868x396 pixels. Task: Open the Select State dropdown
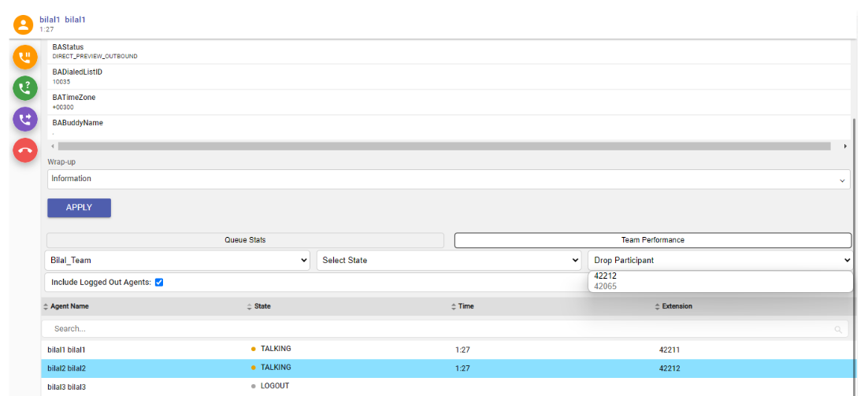pyautogui.click(x=449, y=261)
